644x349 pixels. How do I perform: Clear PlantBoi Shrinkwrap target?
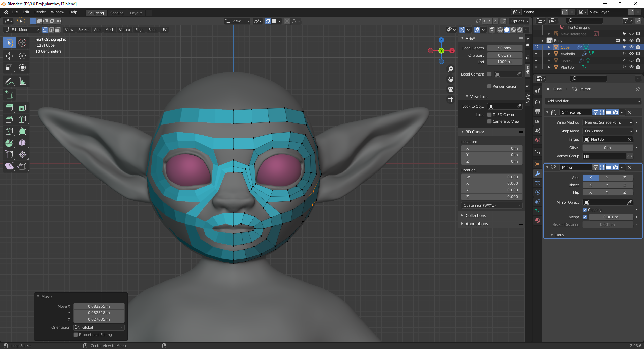(x=629, y=139)
